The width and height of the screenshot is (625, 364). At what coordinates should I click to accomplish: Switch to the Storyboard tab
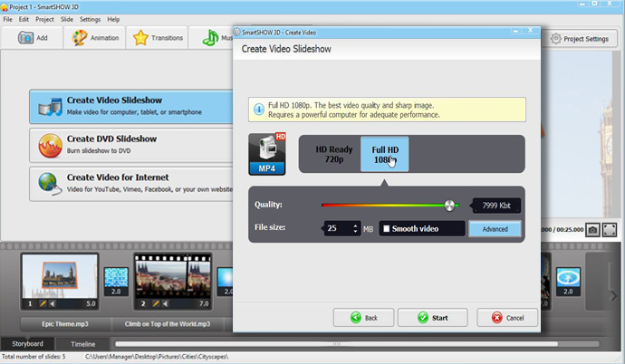27,344
